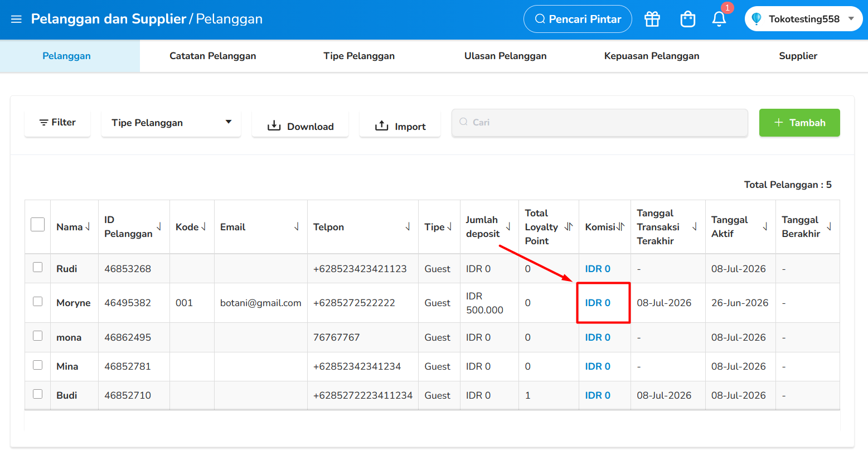868x455 pixels.
Task: Switch to the Supplier tab
Action: [798, 56]
